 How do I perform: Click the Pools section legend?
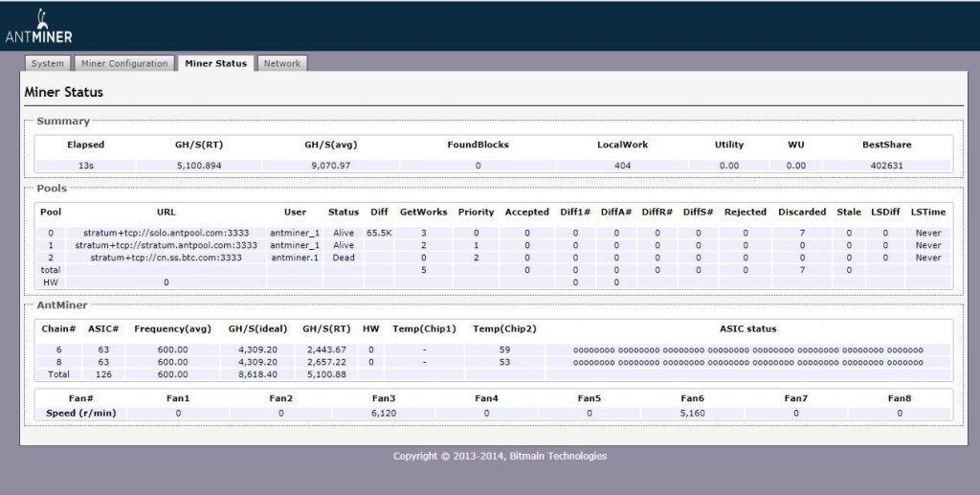coord(52,188)
